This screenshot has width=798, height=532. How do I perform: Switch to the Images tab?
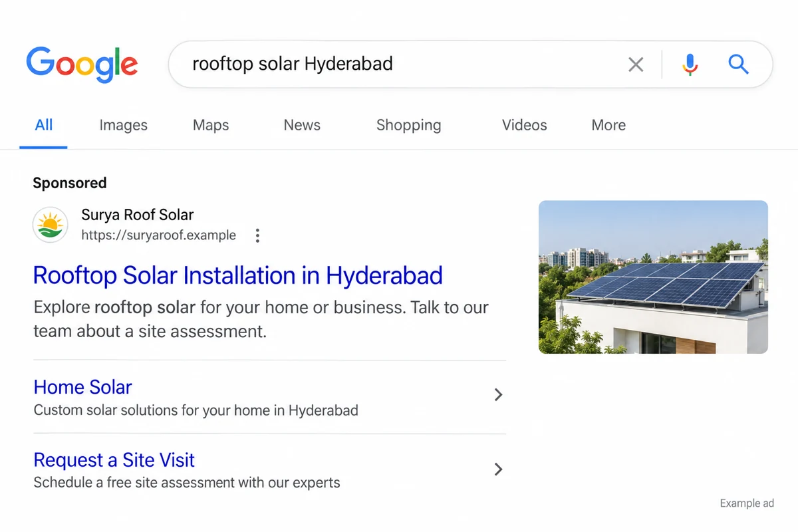[123, 125]
